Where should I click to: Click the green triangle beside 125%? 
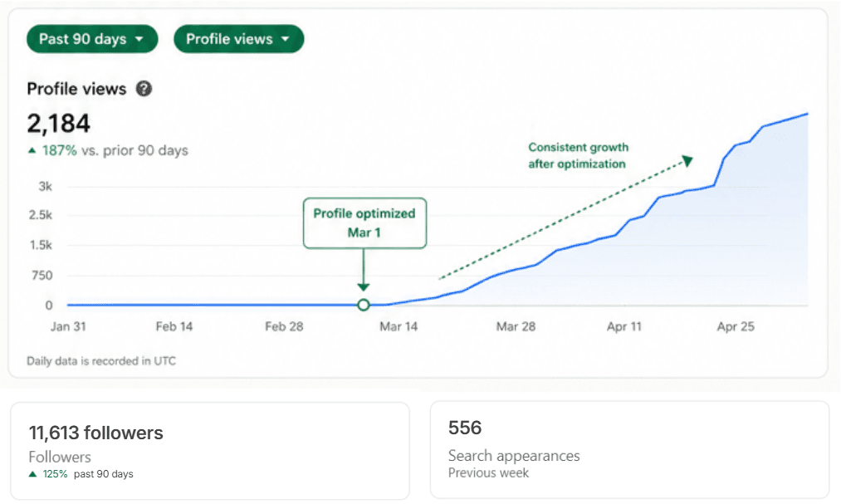tap(32, 474)
